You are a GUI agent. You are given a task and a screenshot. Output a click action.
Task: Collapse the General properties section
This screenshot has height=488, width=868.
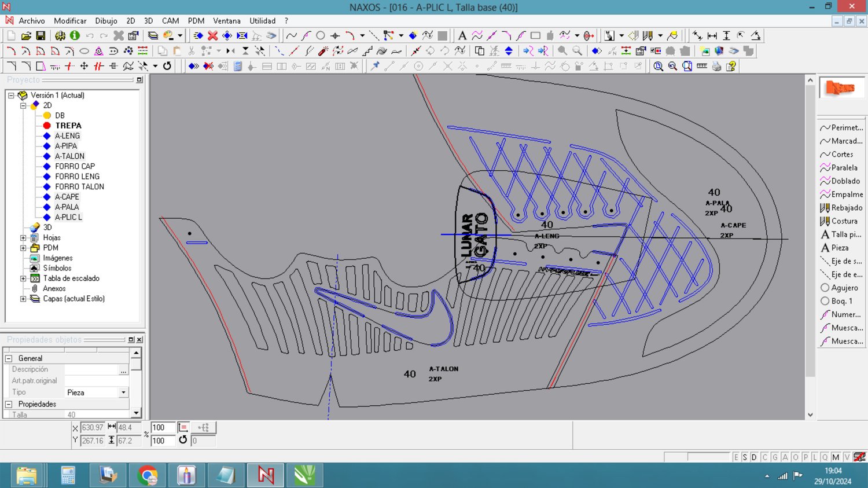tap(9, 358)
